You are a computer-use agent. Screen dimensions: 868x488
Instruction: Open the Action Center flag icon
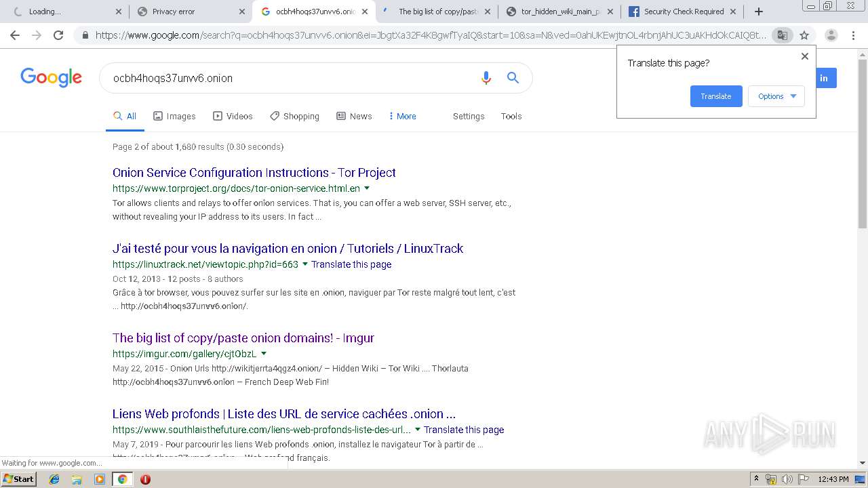click(x=802, y=479)
